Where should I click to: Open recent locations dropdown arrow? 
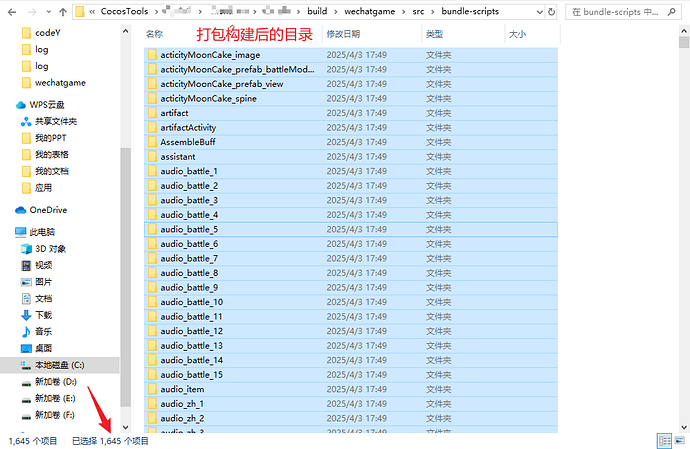click(48, 12)
